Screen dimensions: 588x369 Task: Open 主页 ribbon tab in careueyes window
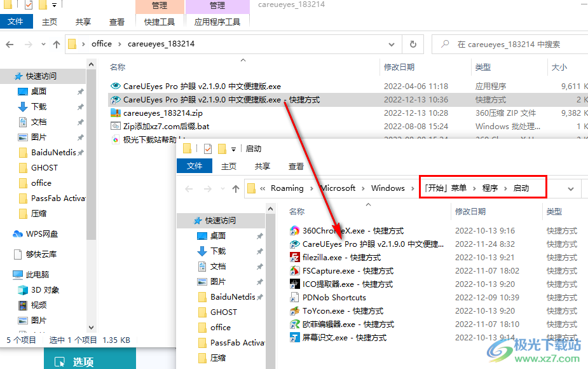coord(50,22)
